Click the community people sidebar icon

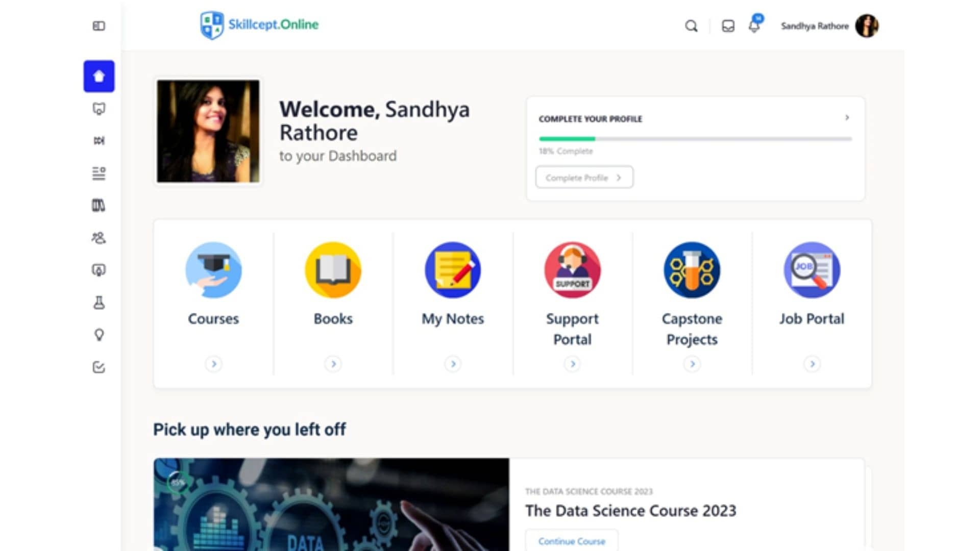(99, 238)
